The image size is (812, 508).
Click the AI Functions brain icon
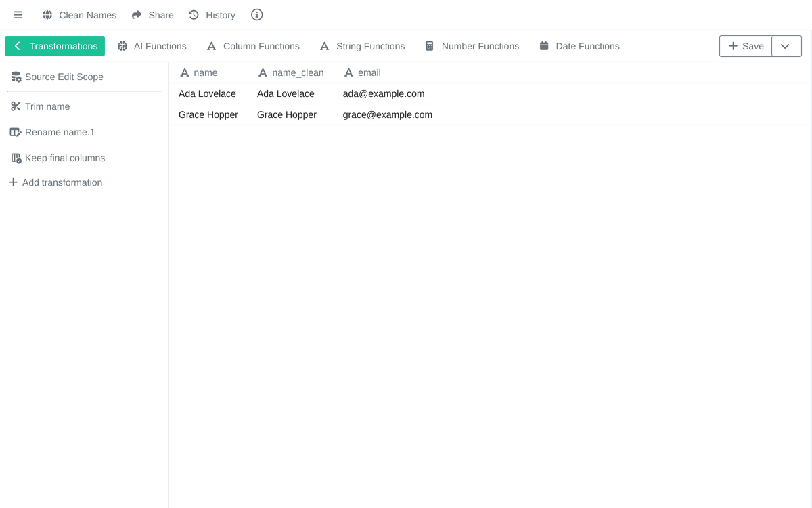tap(122, 46)
